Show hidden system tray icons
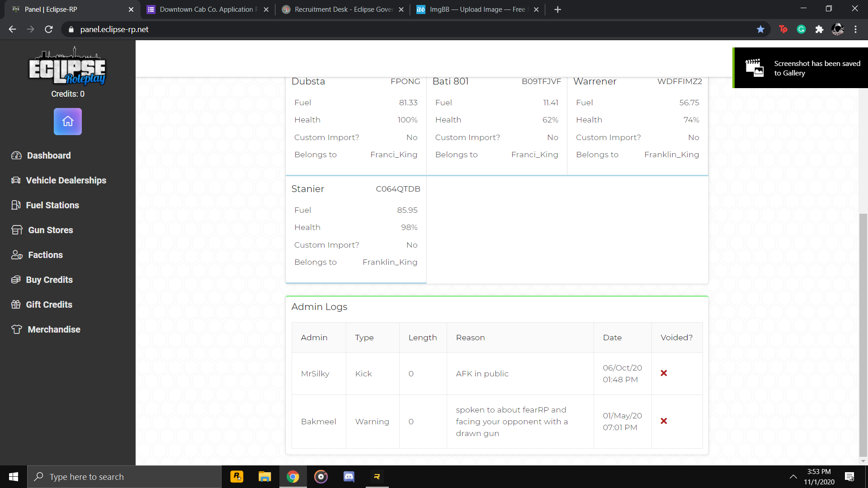868x488 pixels. [x=793, y=477]
